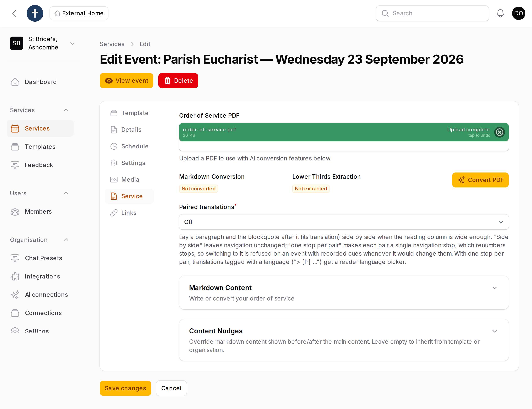The height and width of the screenshot is (409, 532).
Task: Click the Templates stack icon in sidebar
Action: pyautogui.click(x=15, y=147)
